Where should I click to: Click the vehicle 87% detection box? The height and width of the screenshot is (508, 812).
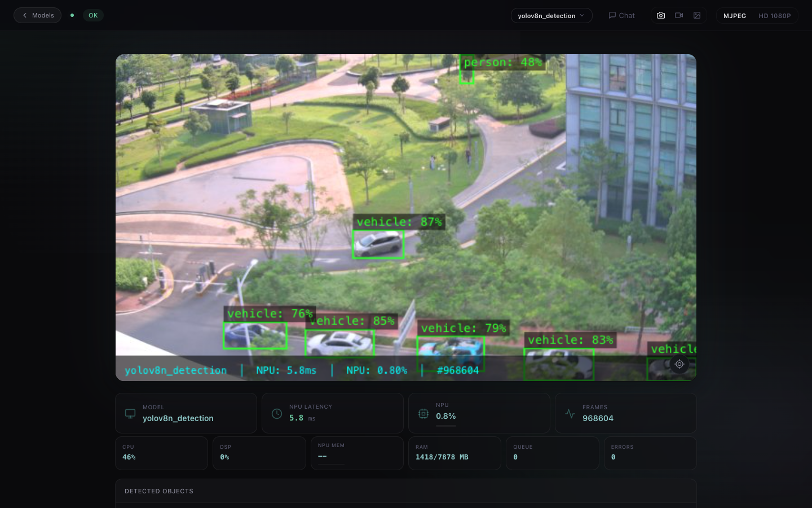pos(378,244)
